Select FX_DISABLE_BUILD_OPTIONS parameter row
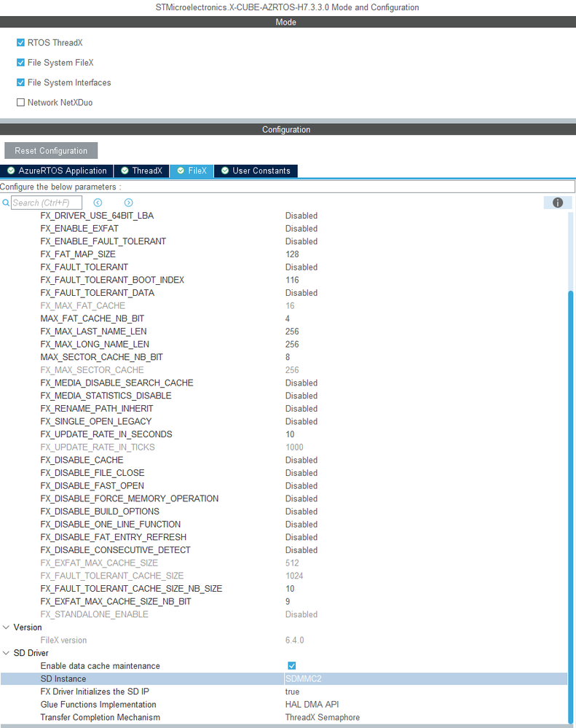The image size is (576, 728). 283,512
